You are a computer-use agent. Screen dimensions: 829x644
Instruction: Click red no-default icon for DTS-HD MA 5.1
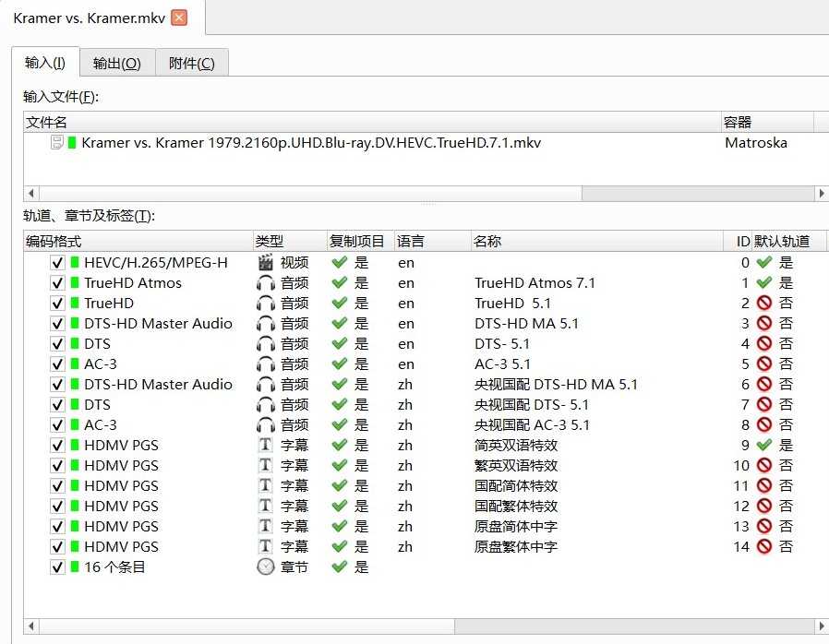coord(763,324)
